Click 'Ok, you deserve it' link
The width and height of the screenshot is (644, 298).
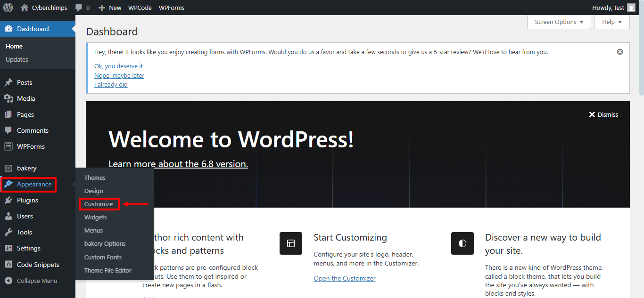[x=118, y=66]
